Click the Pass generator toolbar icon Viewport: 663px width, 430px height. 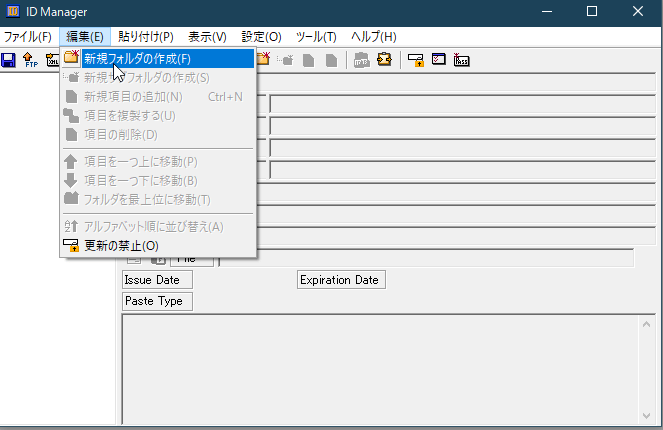[x=461, y=60]
